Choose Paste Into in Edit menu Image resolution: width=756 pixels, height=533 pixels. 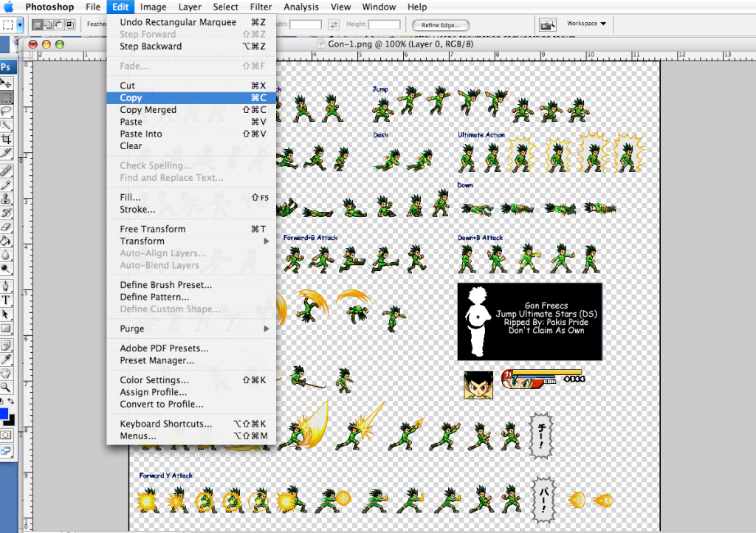pyautogui.click(x=191, y=134)
